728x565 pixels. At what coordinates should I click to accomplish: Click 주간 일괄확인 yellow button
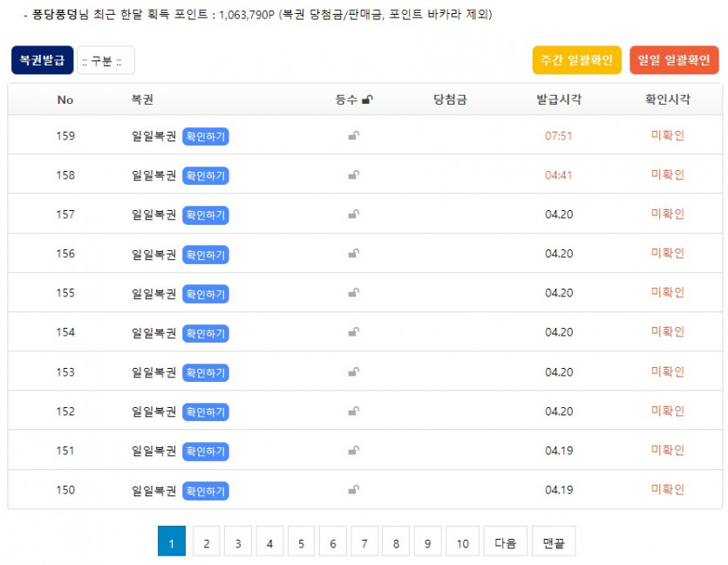click(576, 60)
